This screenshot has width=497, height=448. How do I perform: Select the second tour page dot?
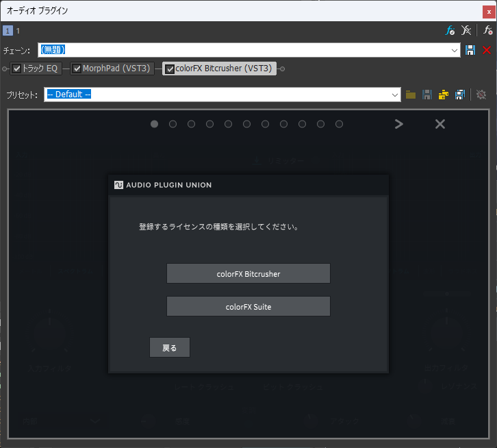(173, 124)
